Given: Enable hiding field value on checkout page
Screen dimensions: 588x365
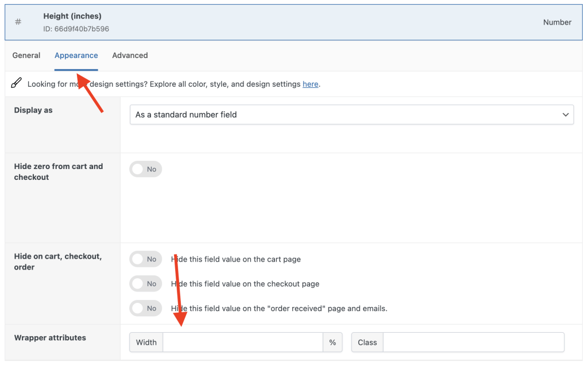Looking at the screenshot, I should tap(145, 283).
